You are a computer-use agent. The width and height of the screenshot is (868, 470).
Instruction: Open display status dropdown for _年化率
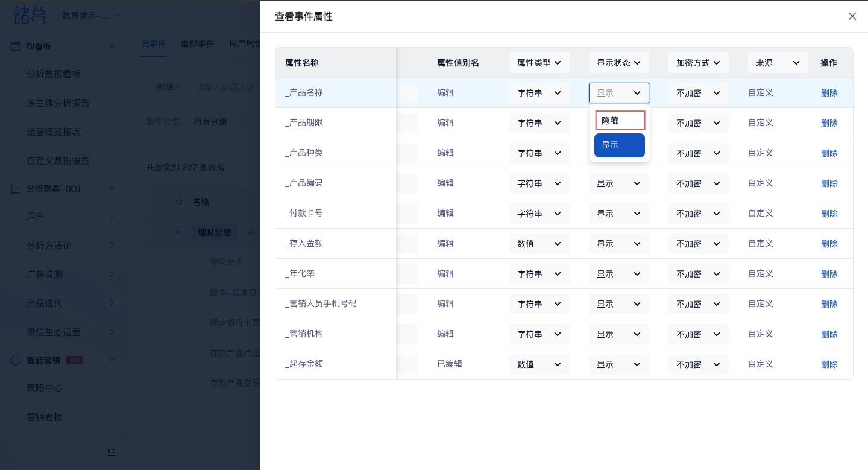618,274
